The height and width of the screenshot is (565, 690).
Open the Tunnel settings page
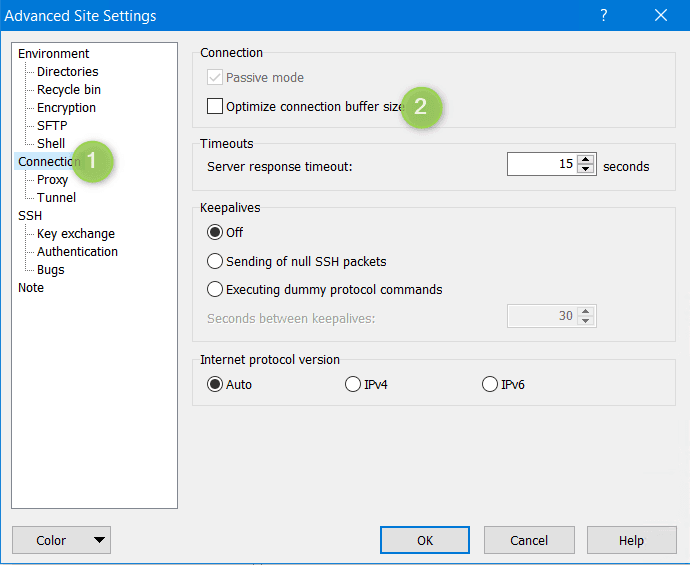[56, 198]
